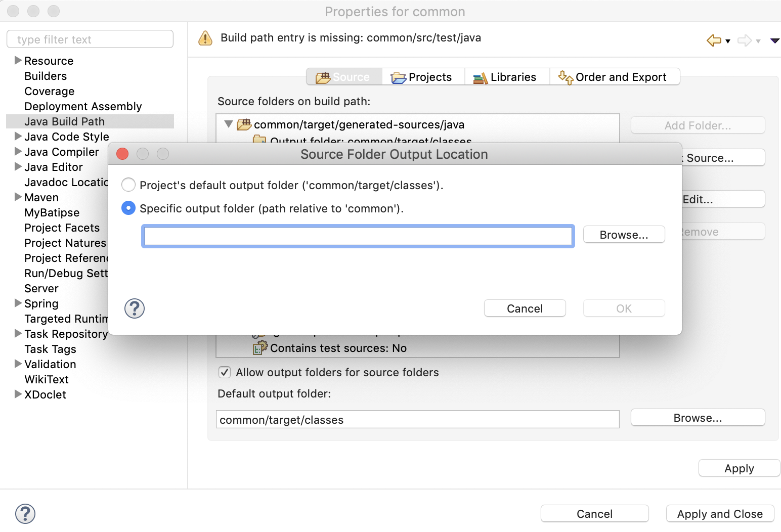Click the help icon at bottom left
Screen dimensions: 781x532
(25, 513)
